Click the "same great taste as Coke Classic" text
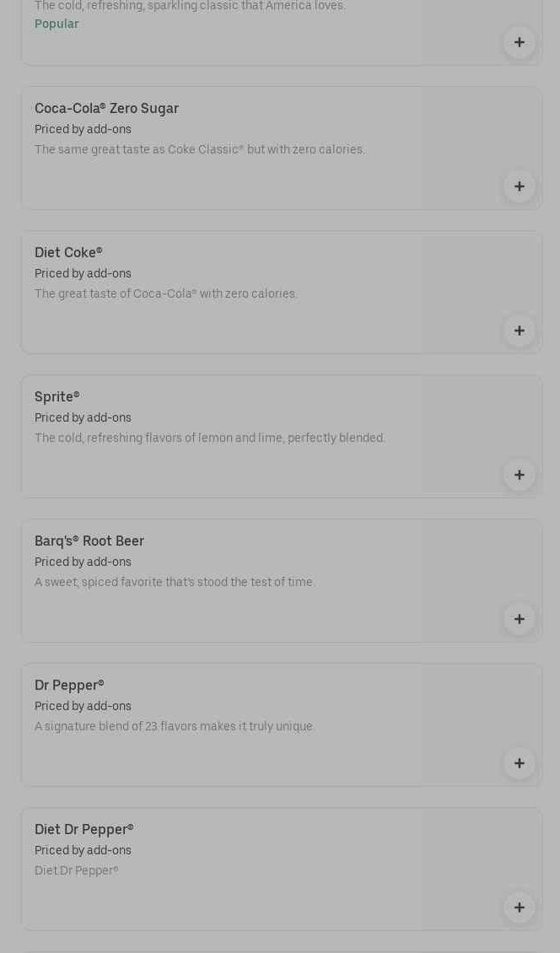 [200, 150]
